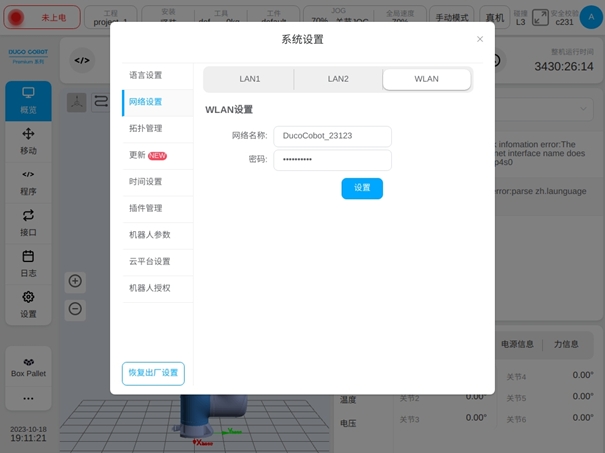
Task: Switch to the LAN1 tab
Action: point(249,80)
